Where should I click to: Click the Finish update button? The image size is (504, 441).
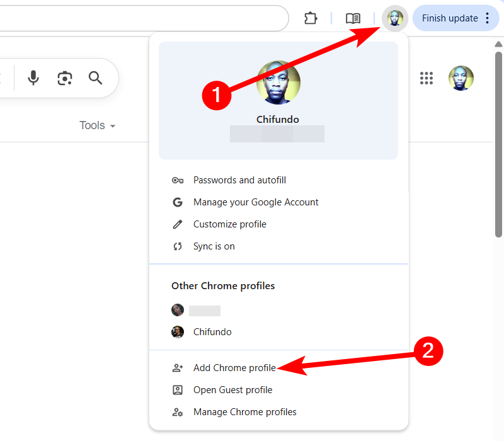(x=449, y=18)
